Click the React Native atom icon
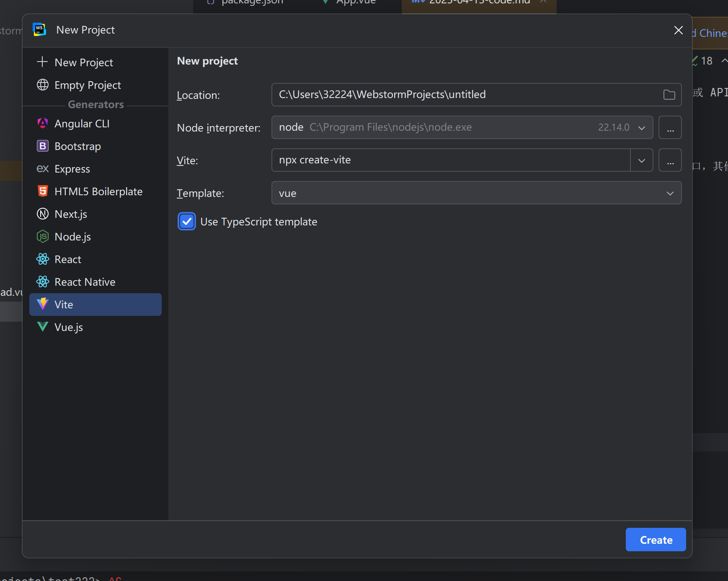 [x=43, y=282]
